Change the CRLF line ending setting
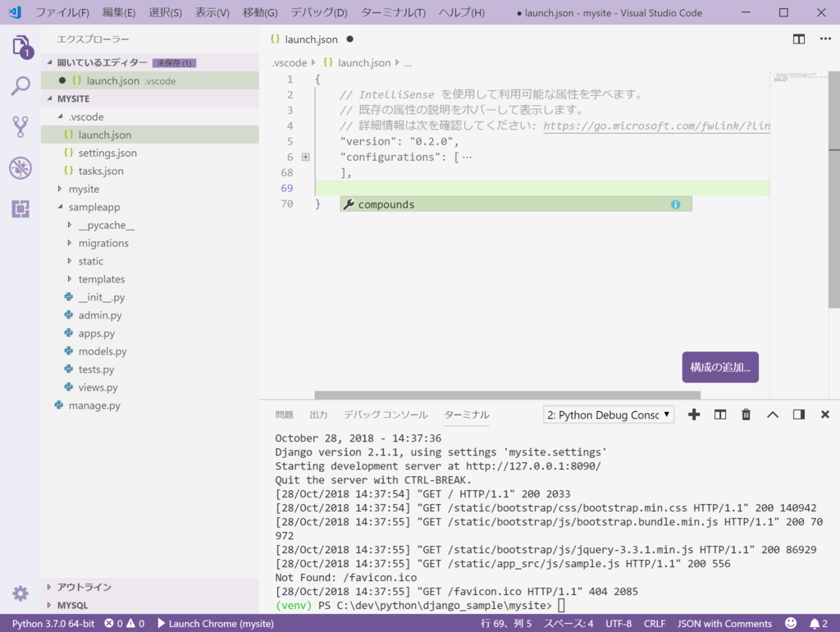The image size is (840, 632). coord(654,624)
